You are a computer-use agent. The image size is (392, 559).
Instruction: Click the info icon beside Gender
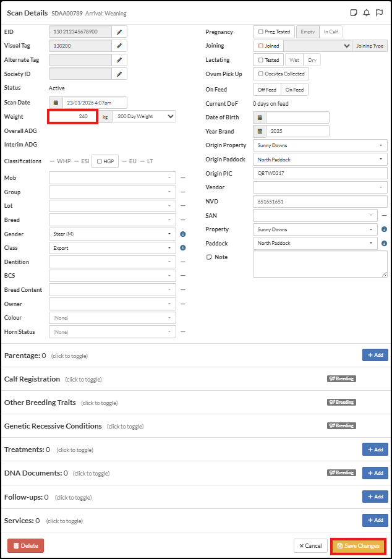click(x=183, y=234)
